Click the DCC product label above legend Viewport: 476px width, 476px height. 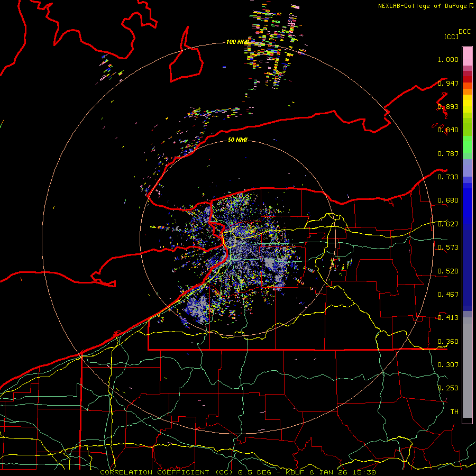464,32
